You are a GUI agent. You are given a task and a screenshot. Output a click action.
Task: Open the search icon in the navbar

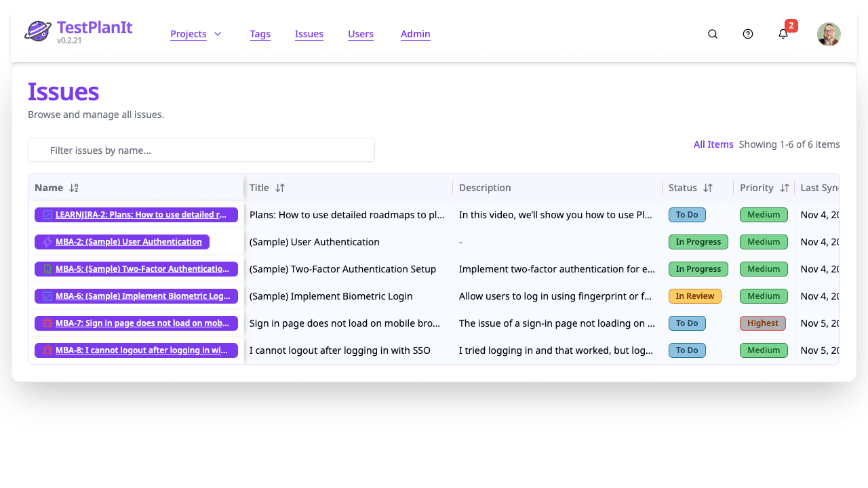coord(712,33)
